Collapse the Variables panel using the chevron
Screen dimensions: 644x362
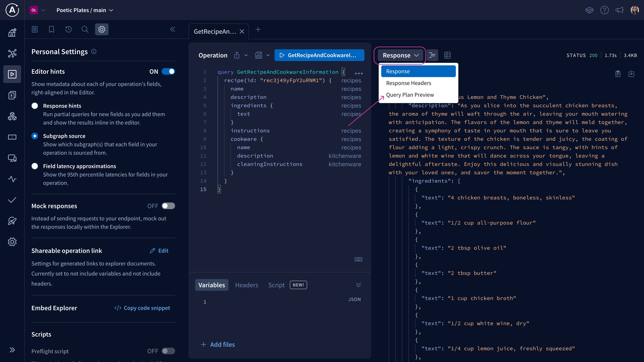(358, 285)
